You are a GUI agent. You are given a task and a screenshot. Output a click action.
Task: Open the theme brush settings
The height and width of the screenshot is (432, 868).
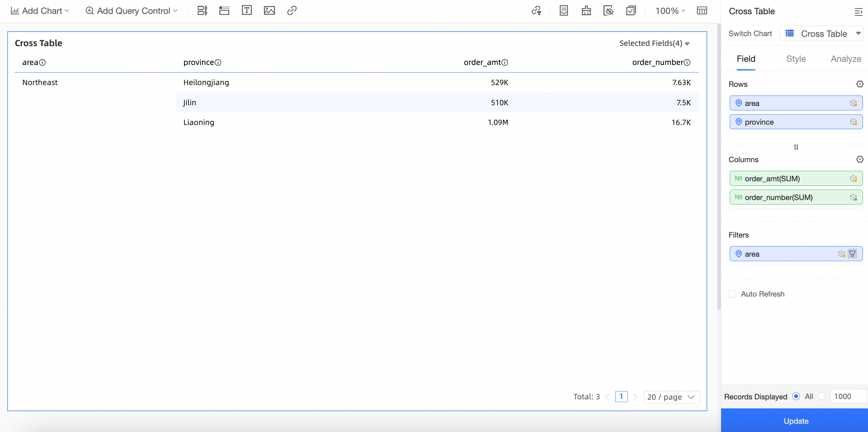point(586,11)
